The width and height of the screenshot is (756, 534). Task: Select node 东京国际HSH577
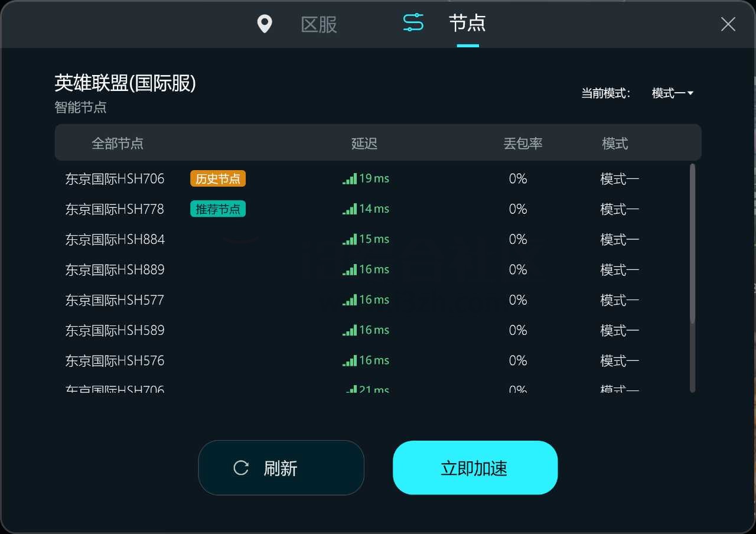click(x=115, y=300)
